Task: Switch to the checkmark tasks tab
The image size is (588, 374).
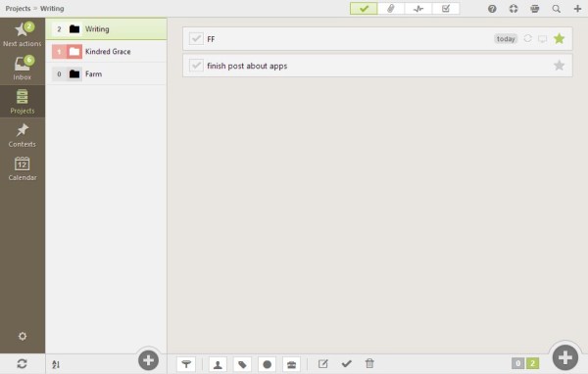Action: click(364, 9)
